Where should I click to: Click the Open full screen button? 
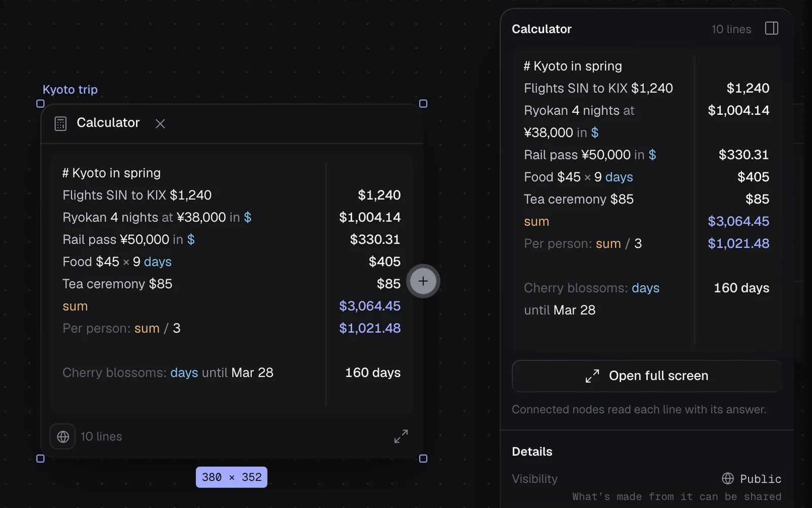coord(647,376)
